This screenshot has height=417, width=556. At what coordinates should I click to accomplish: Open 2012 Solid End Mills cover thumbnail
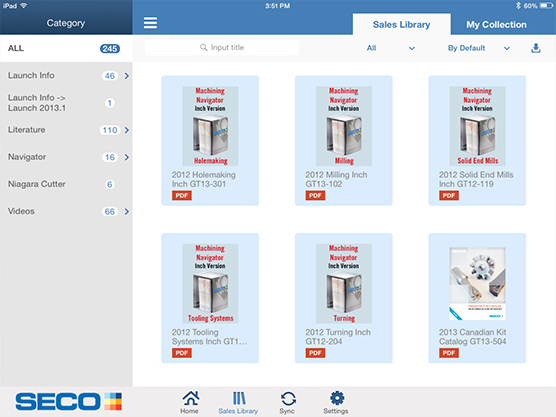tap(477, 126)
